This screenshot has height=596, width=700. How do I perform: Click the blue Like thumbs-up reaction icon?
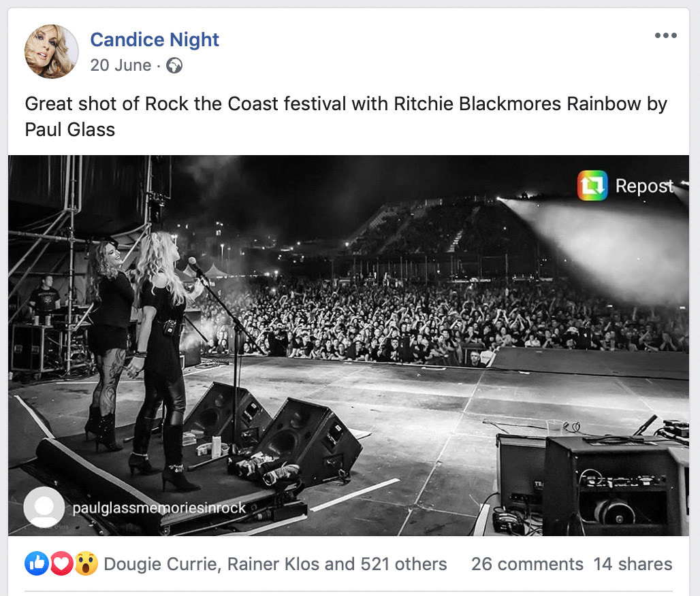37,563
